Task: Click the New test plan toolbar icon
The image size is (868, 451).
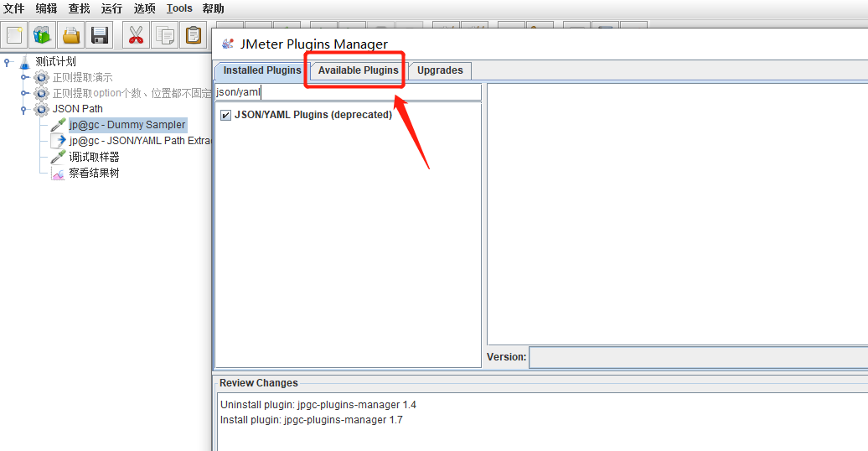Action: [14, 35]
